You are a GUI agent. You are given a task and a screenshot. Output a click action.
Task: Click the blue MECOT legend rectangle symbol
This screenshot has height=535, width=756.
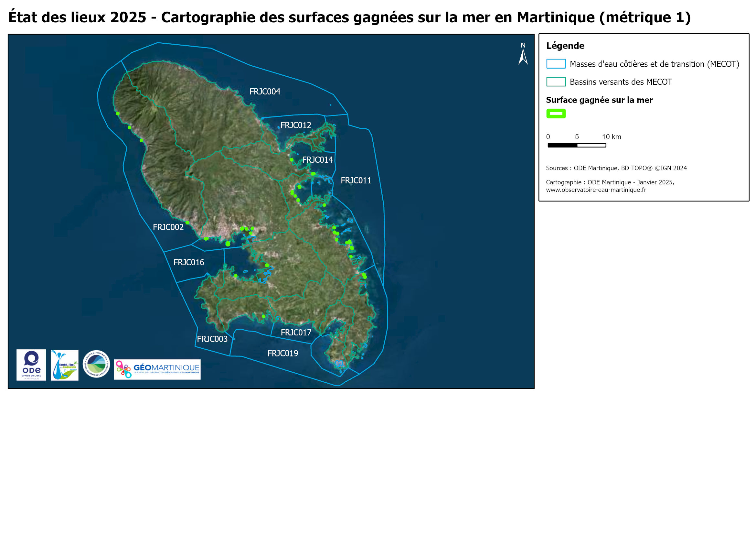pyautogui.click(x=556, y=64)
